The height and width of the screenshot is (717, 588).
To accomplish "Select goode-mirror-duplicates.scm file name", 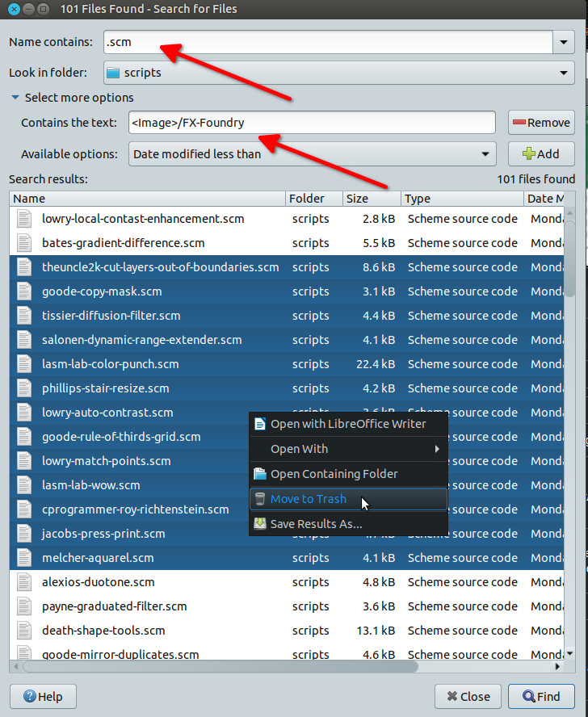I will [x=120, y=654].
